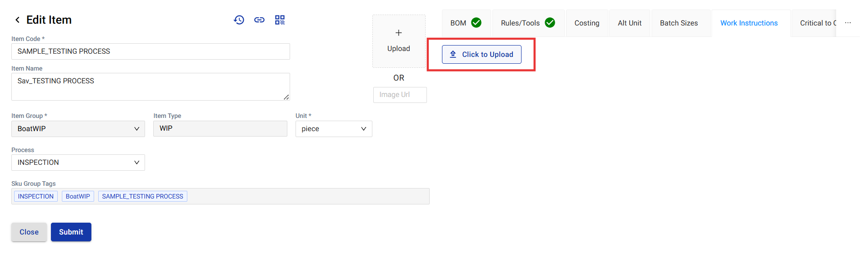Open the item history icon

pyautogui.click(x=239, y=20)
